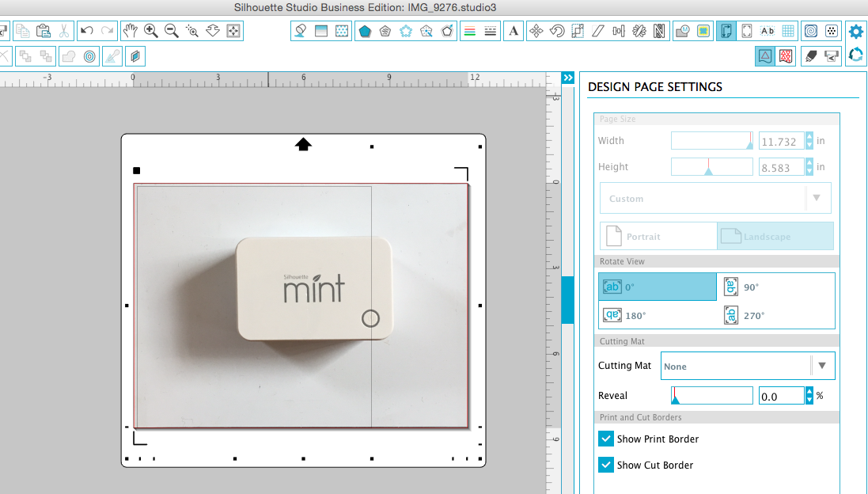Grab the Pan hand tool
This screenshot has height=494, width=868.
coord(131,30)
